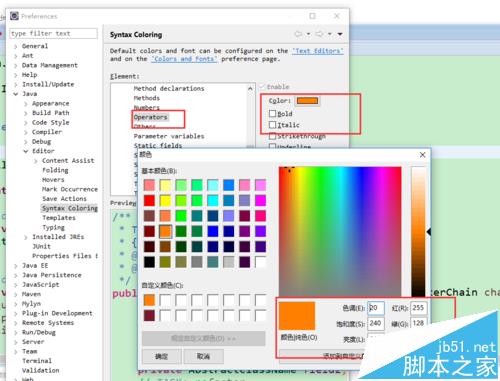
Task: Click the luminosity slider arrow
Action: tap(429, 232)
